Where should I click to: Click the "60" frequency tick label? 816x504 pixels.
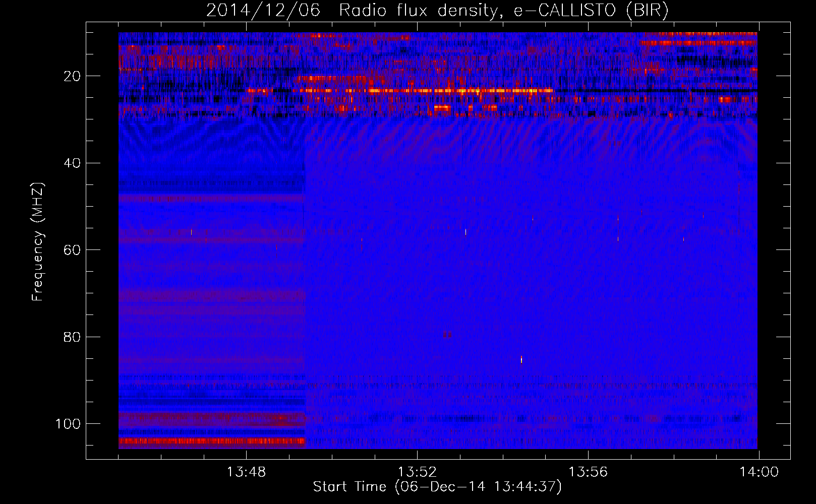tap(72, 250)
